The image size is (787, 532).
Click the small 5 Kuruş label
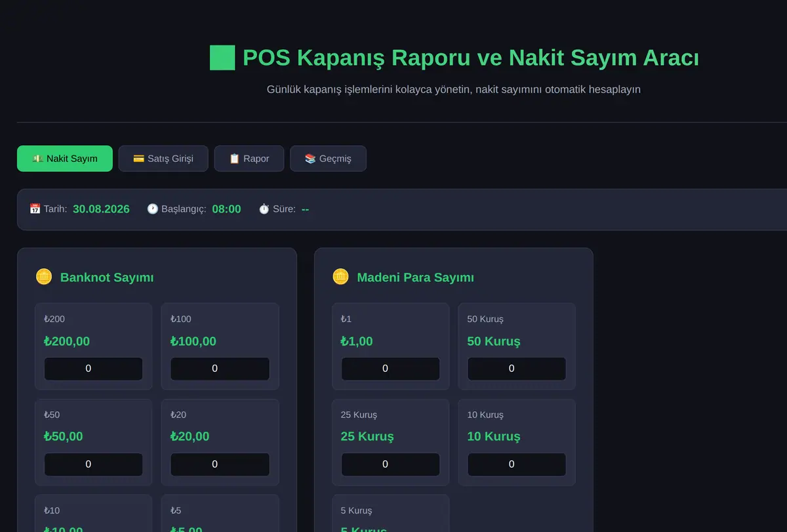pyautogui.click(x=356, y=510)
